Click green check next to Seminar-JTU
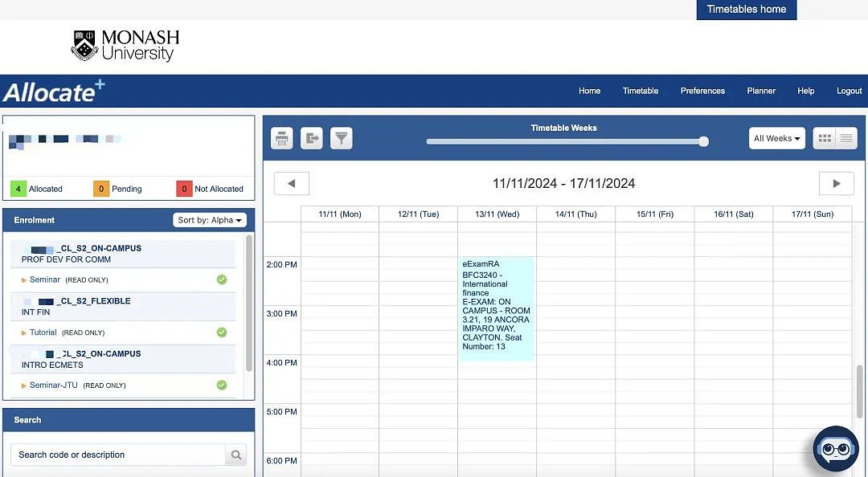 [x=222, y=385]
